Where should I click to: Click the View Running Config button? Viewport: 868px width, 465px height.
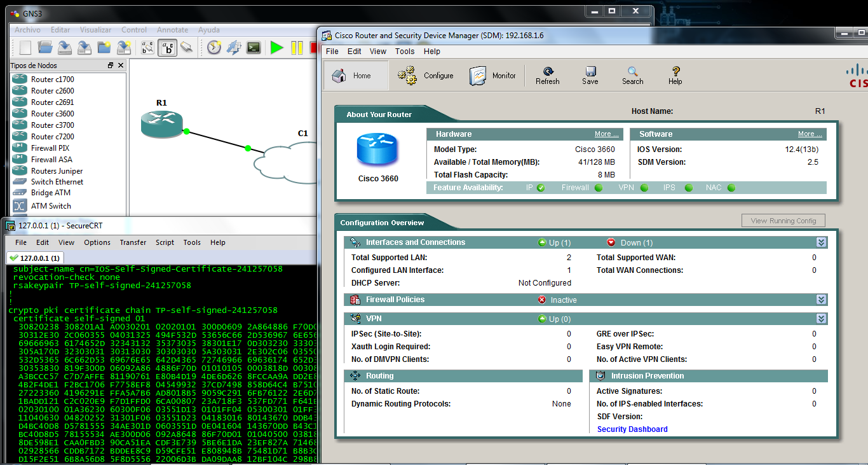783,221
